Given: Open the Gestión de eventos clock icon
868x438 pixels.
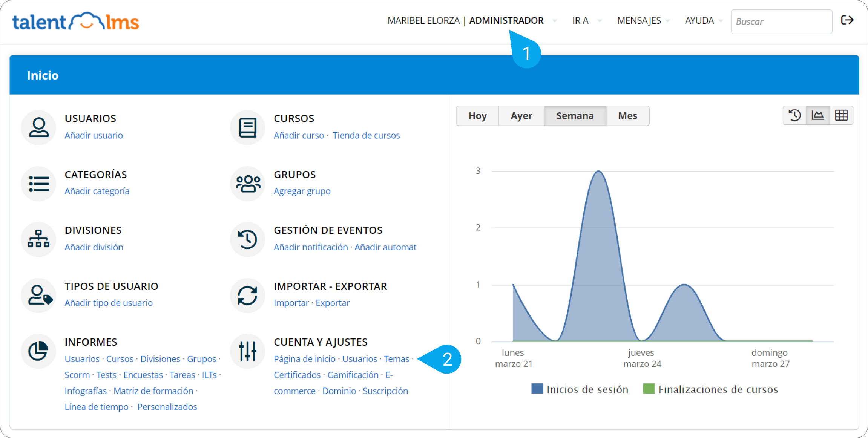Looking at the screenshot, I should 247,239.
